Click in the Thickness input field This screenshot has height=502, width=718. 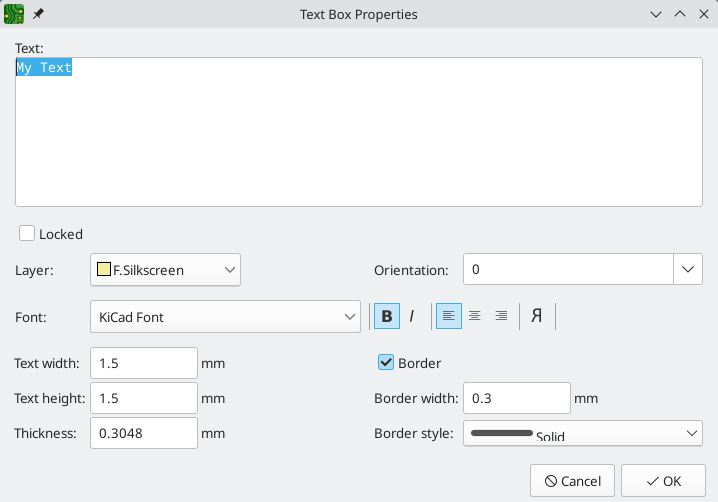click(x=144, y=433)
